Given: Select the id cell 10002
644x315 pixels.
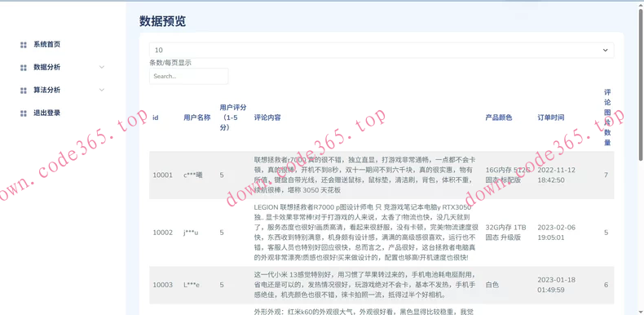Looking at the screenshot, I should click(x=163, y=233).
